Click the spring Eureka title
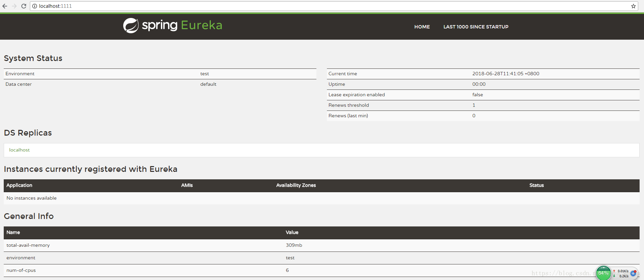644x280 pixels. (x=182, y=25)
